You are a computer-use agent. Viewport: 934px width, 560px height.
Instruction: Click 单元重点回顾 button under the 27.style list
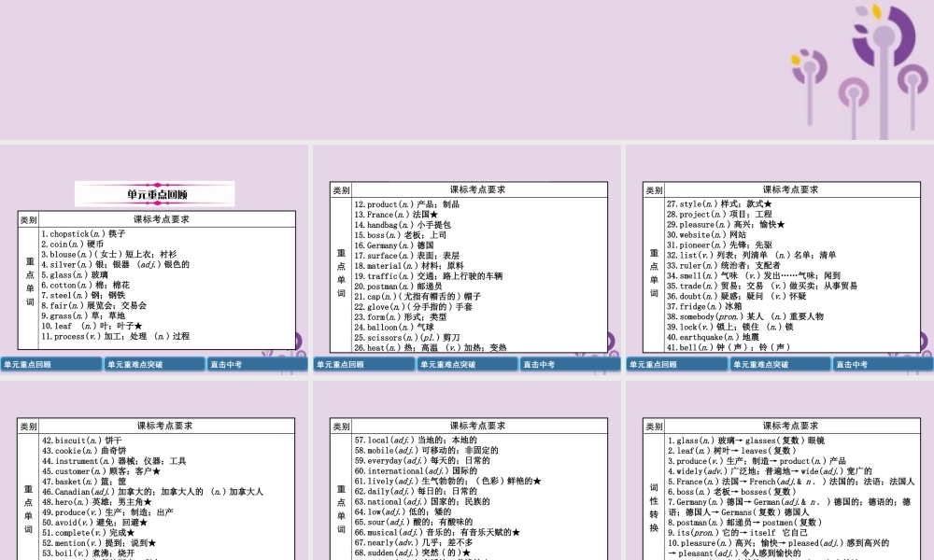(676, 364)
